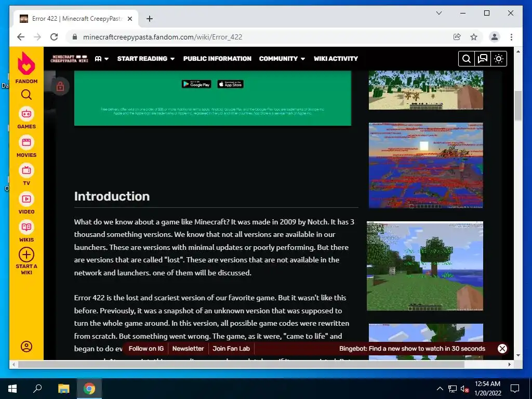This screenshot has width=532, height=399.
Task: Click the Minecraft Creepypasta Wiki logo
Action: pyautogui.click(x=69, y=59)
